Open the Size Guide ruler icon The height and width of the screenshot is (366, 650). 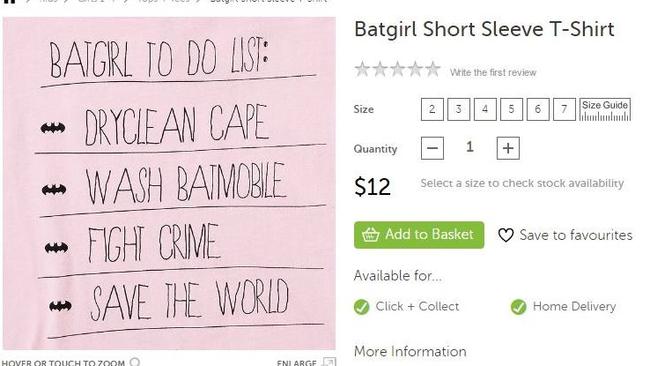605,110
